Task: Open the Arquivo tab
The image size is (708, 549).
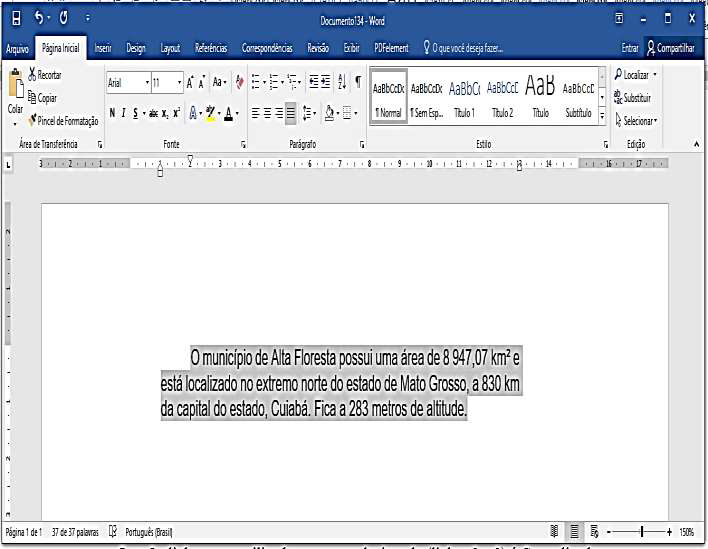Action: coord(17,48)
